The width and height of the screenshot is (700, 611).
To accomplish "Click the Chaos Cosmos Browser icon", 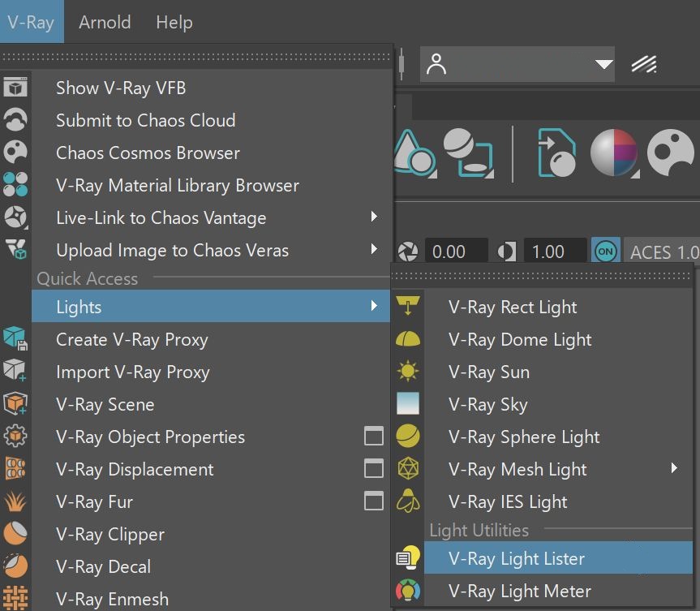I will (15, 152).
